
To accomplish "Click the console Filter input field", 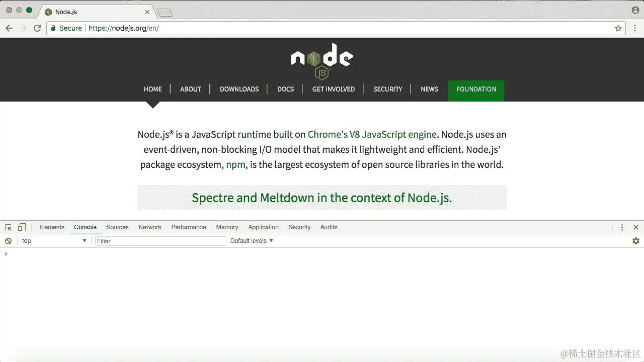I will [160, 241].
